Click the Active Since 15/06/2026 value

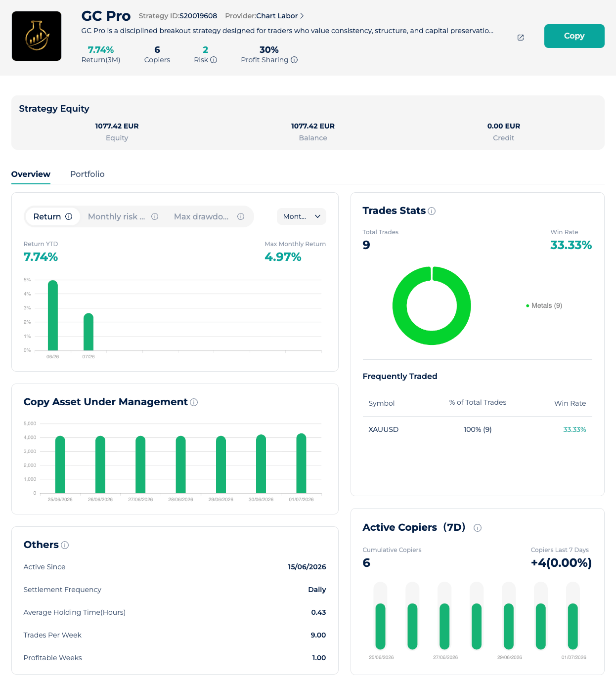click(307, 567)
